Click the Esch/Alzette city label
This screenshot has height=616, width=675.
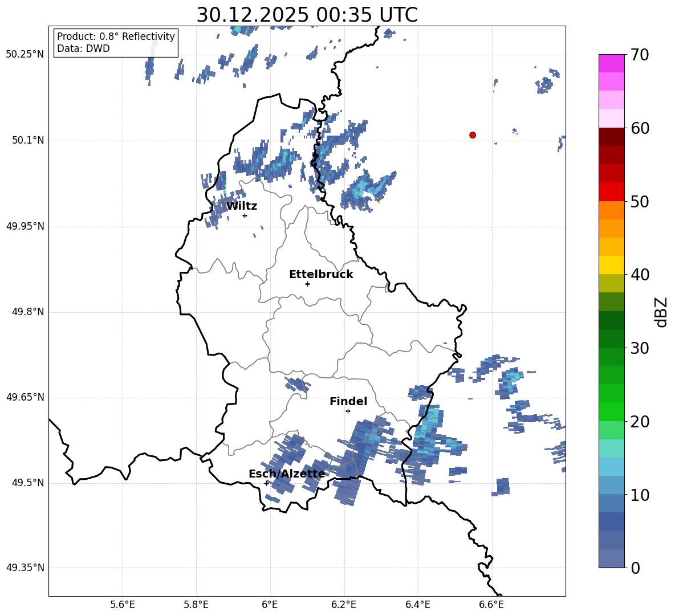287,474
